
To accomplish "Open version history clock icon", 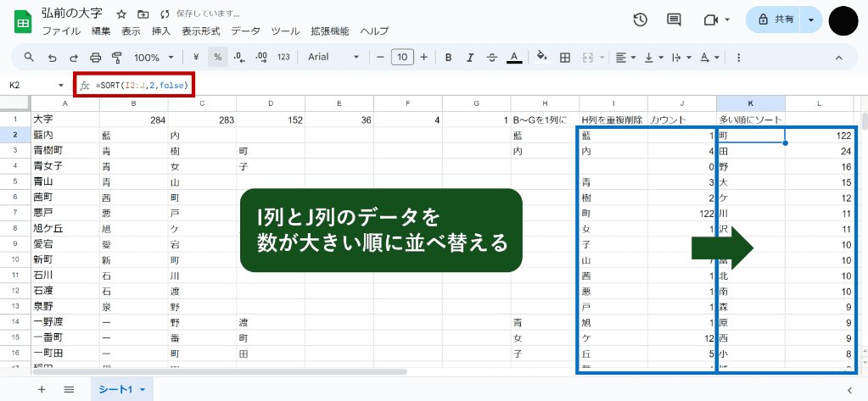I will click(640, 19).
